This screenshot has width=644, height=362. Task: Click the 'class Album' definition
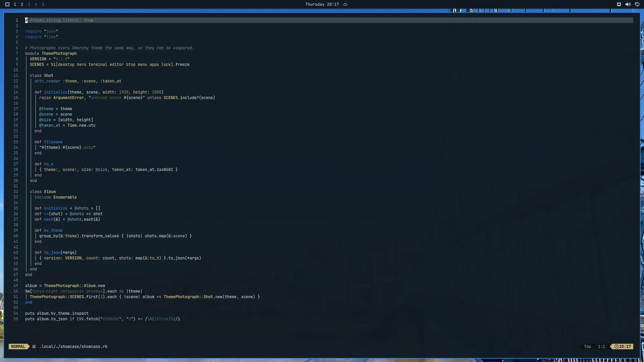(x=43, y=192)
